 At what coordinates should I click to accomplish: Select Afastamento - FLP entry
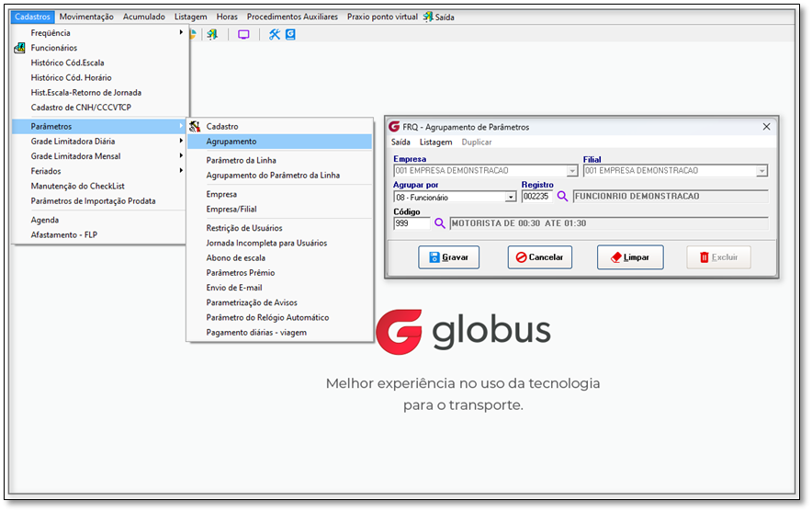[x=99, y=234]
